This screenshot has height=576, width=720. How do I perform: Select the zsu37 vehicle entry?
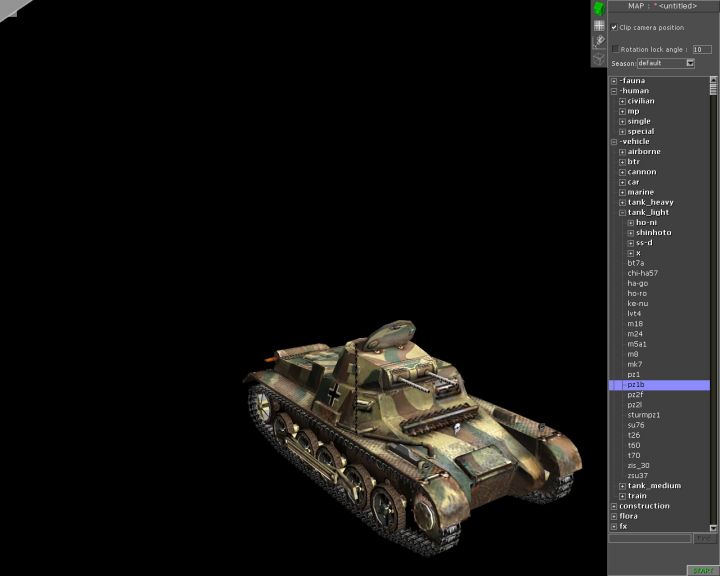tap(637, 475)
